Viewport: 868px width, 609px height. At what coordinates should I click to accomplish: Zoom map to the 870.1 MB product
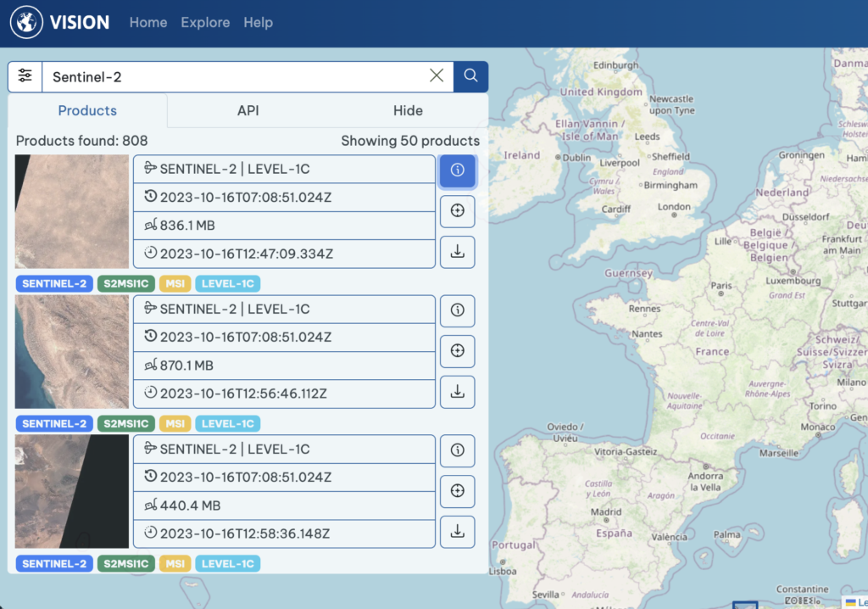[457, 351]
